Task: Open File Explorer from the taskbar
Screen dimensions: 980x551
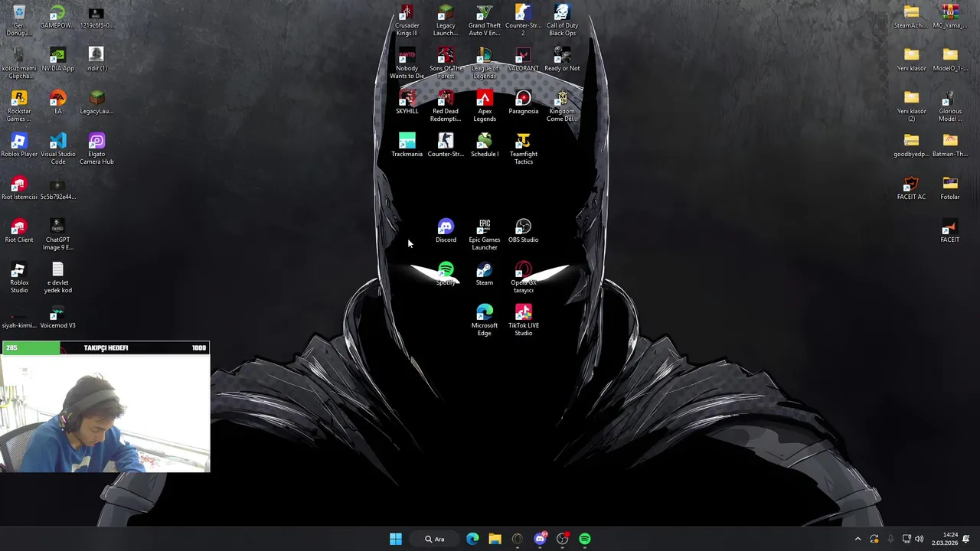Action: click(495, 539)
